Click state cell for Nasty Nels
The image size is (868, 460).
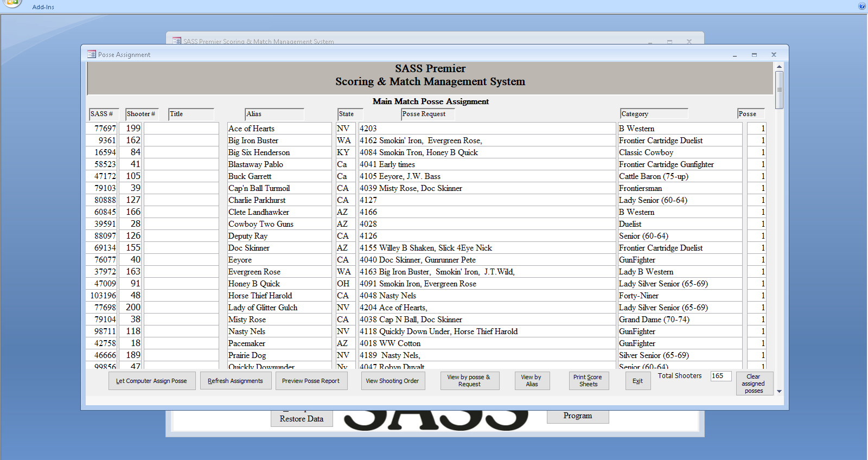[346, 331]
